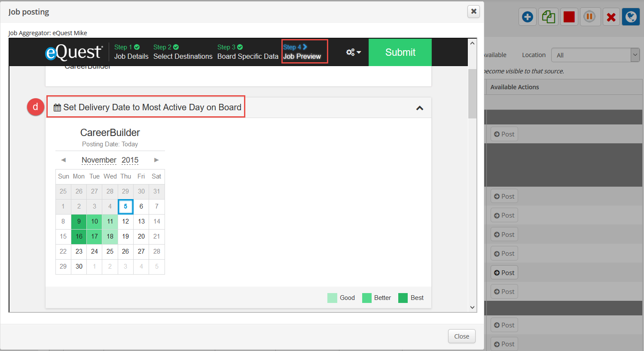Click the darker enabled Post button
Image resolution: width=644 pixels, height=351 pixels.
(x=504, y=272)
